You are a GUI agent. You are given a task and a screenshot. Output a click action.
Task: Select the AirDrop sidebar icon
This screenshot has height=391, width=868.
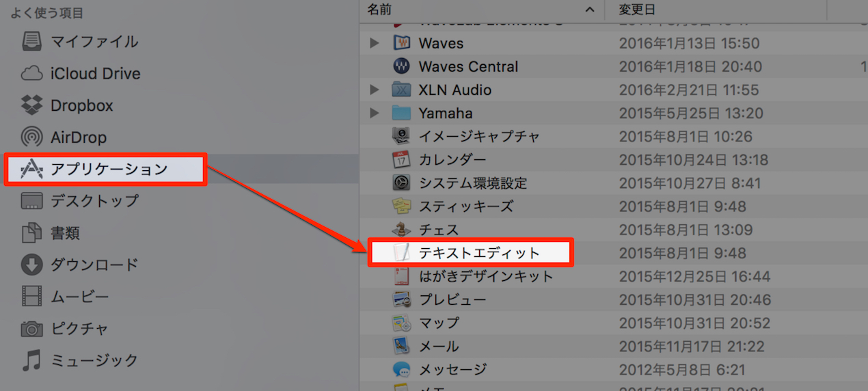(x=32, y=137)
